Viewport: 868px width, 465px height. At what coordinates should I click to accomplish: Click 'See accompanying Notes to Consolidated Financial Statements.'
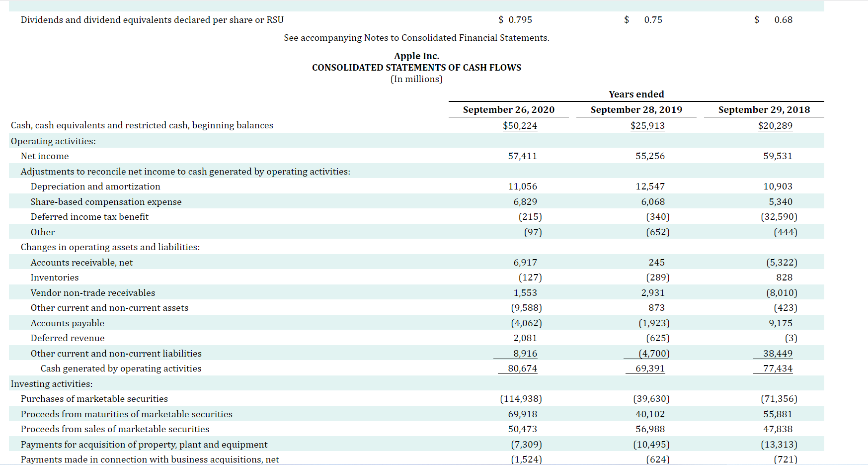(416, 38)
